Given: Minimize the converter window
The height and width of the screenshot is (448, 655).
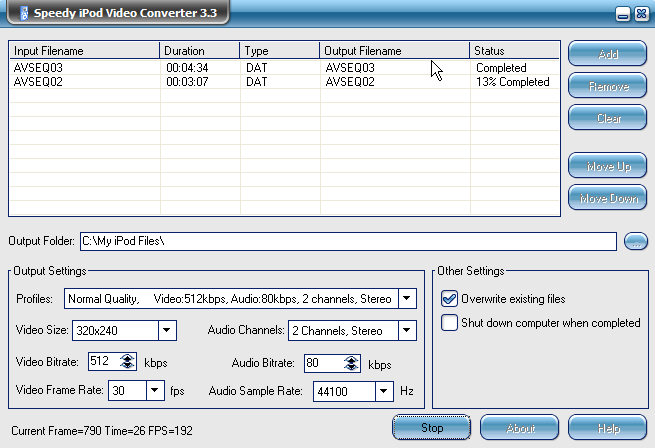Looking at the screenshot, I should coord(622,14).
